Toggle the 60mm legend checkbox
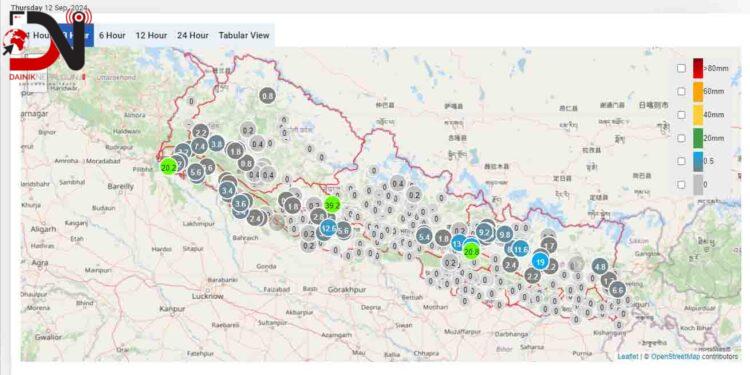 coord(681,91)
